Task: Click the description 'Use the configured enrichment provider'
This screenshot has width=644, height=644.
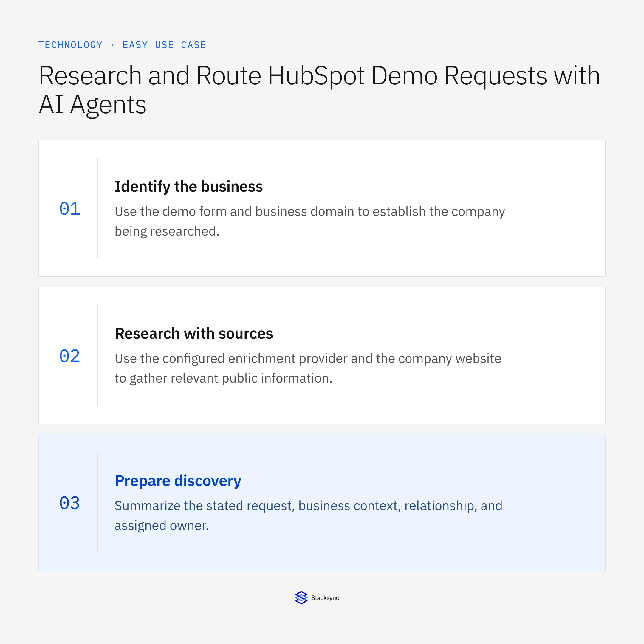Action: (x=308, y=368)
